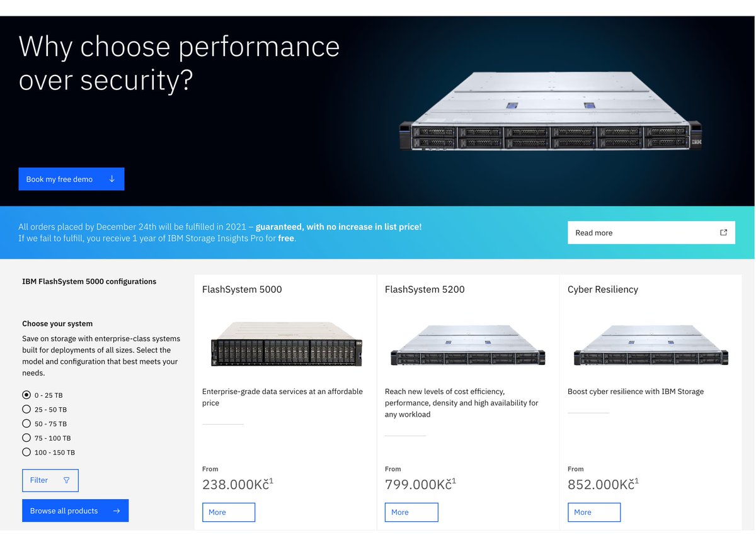Click the 799.000Kč price
This screenshot has width=756, height=547.
click(420, 484)
